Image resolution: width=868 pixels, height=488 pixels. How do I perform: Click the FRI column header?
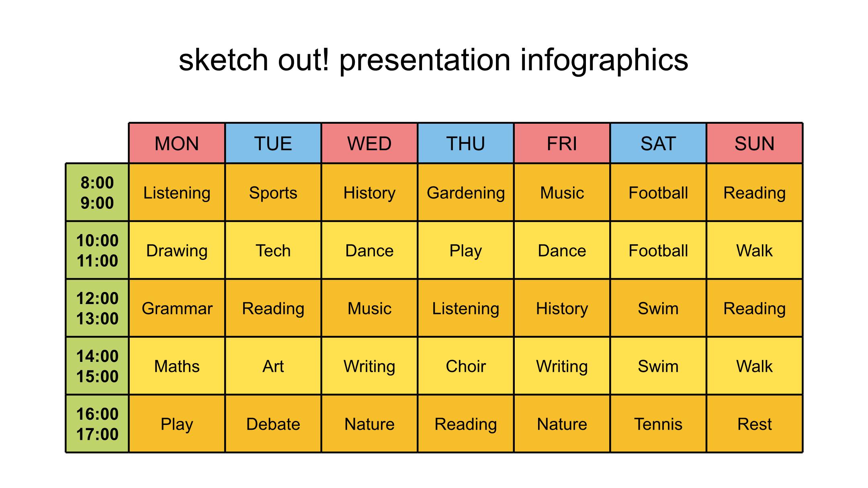(562, 143)
